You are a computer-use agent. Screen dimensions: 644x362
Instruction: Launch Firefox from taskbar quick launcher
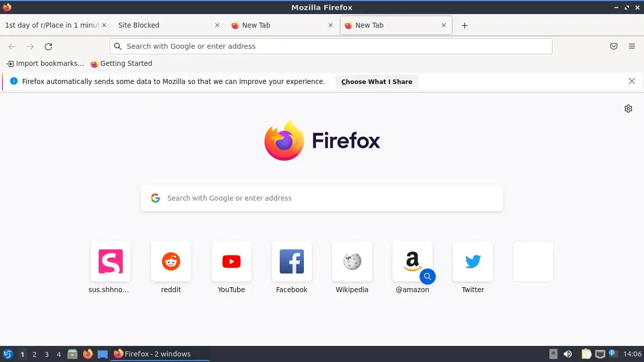[x=88, y=354]
